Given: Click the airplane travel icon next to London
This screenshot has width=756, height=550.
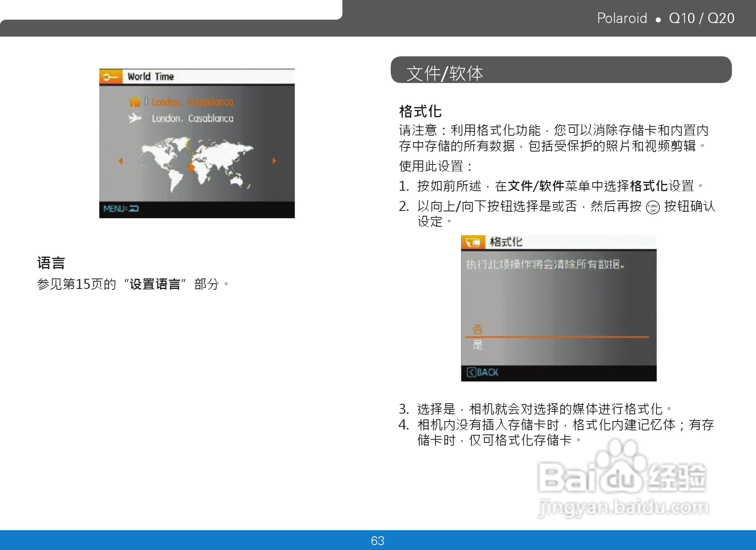Looking at the screenshot, I should tap(135, 118).
